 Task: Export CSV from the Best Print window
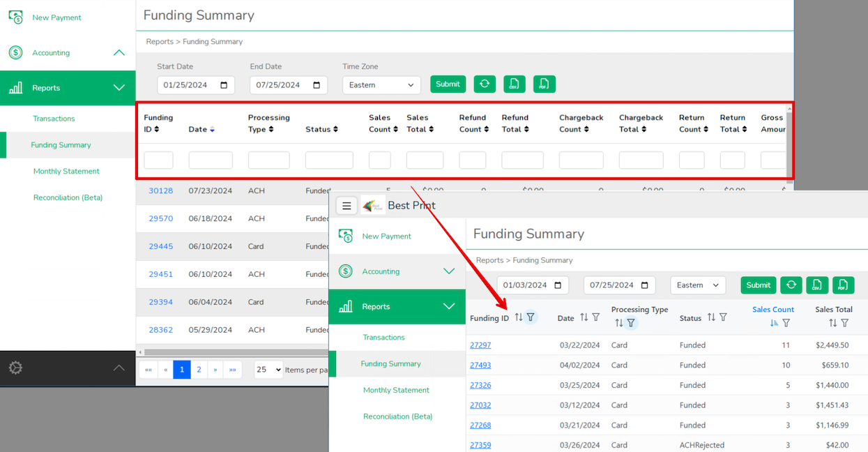coord(817,285)
